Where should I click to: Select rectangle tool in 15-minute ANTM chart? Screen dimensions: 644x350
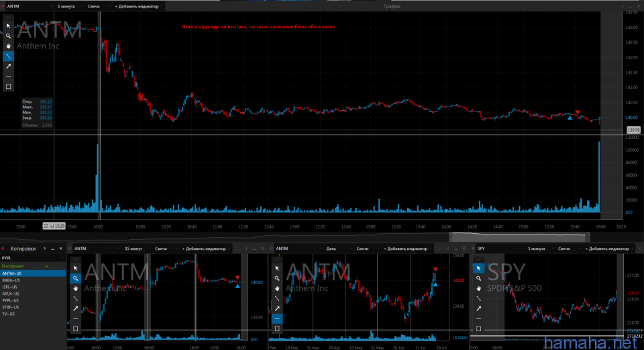pyautogui.click(x=76, y=329)
